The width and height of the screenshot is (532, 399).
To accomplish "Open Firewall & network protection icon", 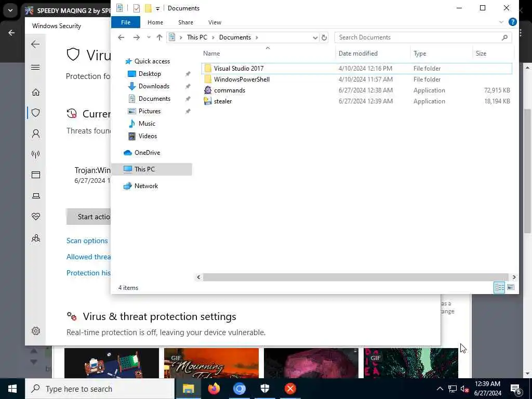I will pos(36,154).
